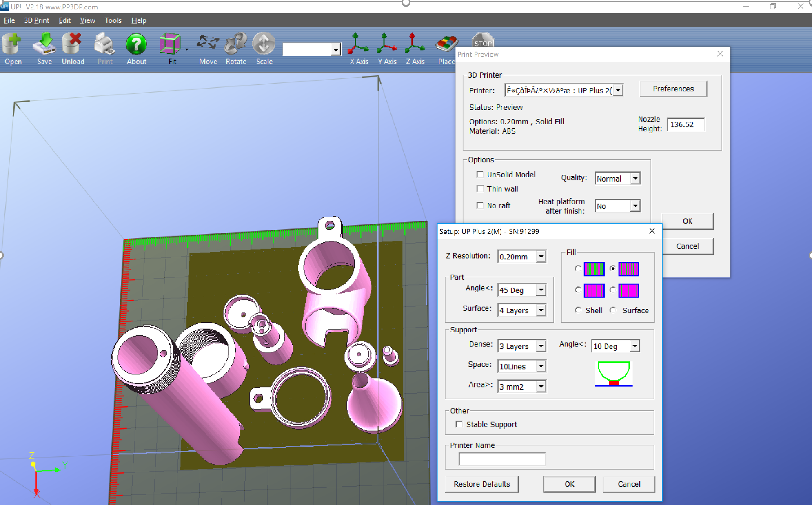Click the green-striped fill pattern swatch
This screenshot has height=505, width=812.
click(x=594, y=269)
